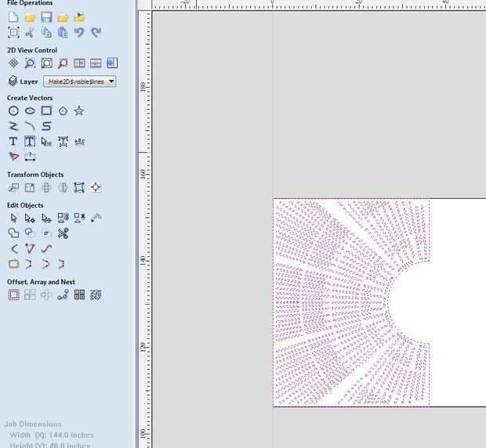Viewport: 486px width, 448px height.
Task: Choose the Draw Text tool
Action: pyautogui.click(x=13, y=142)
